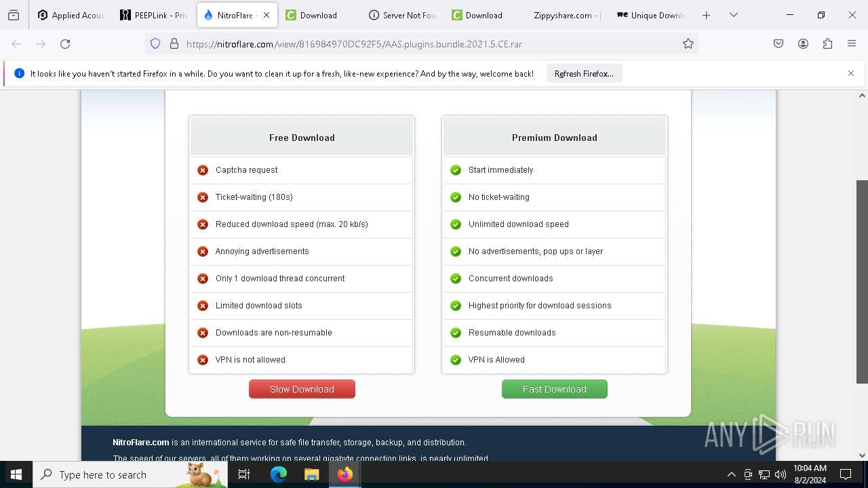Click the Resumable downloads text
This screenshot has width=868, height=488.
click(x=512, y=333)
